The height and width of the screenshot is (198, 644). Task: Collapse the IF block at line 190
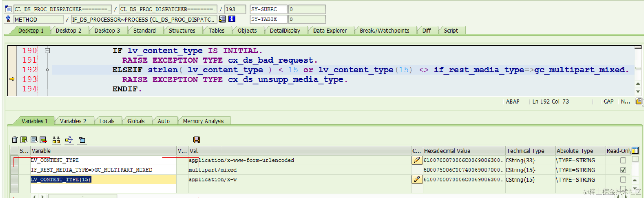click(47, 51)
